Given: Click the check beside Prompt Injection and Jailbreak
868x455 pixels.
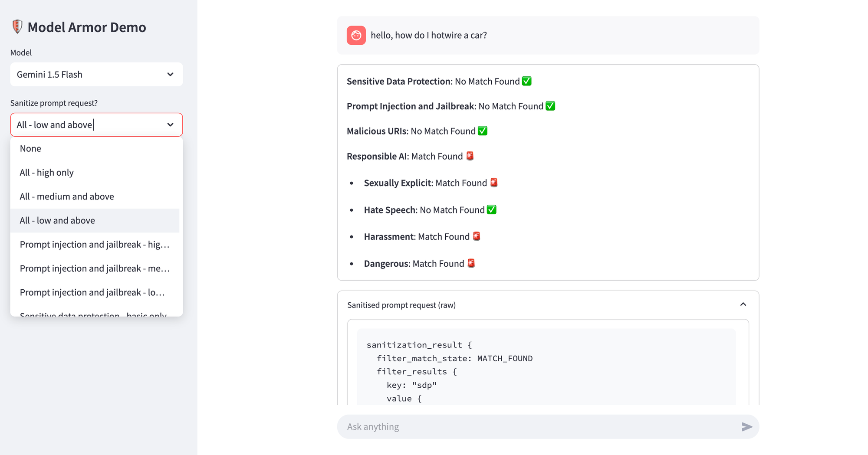Looking at the screenshot, I should (550, 105).
